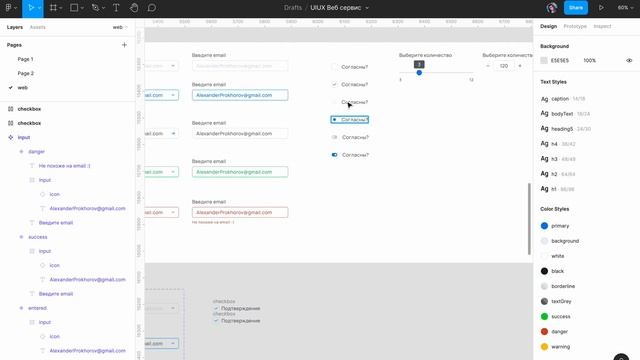640x360 pixels.
Task: Select the caption text style
Action: pyautogui.click(x=562, y=99)
